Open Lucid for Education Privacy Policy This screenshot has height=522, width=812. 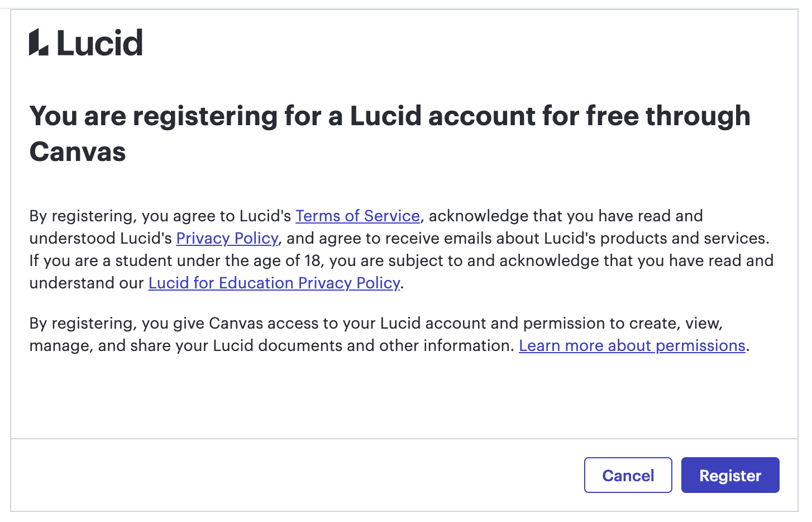pos(274,283)
